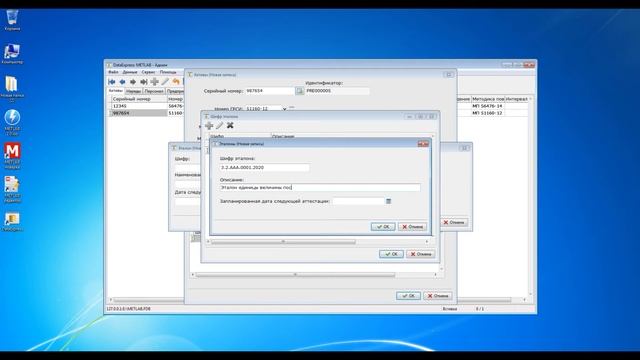Jump to last record in main toolbar
Image resolution: width=640 pixels, height=360 pixels.
[x=143, y=82]
